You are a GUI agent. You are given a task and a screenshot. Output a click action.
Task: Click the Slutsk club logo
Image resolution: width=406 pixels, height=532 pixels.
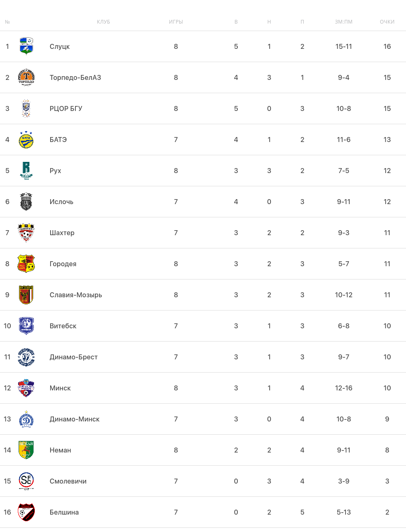26,46
